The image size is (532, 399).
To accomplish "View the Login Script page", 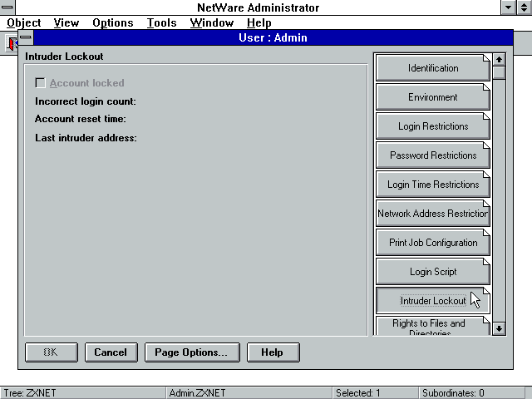I will (432, 272).
